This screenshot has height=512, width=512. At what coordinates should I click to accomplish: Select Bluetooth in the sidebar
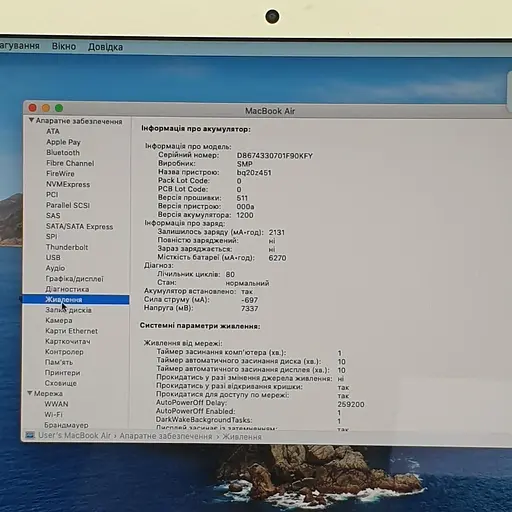coord(63,153)
